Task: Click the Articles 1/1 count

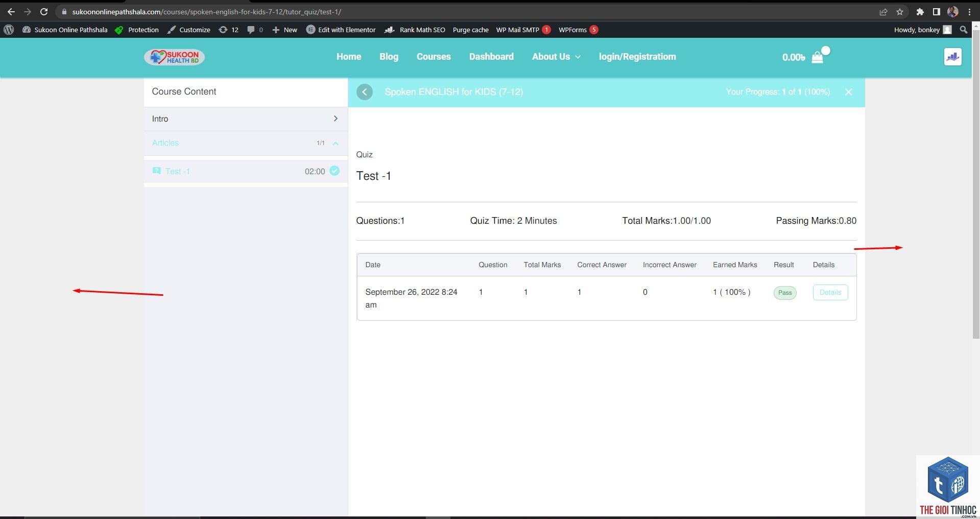Action: (x=320, y=143)
